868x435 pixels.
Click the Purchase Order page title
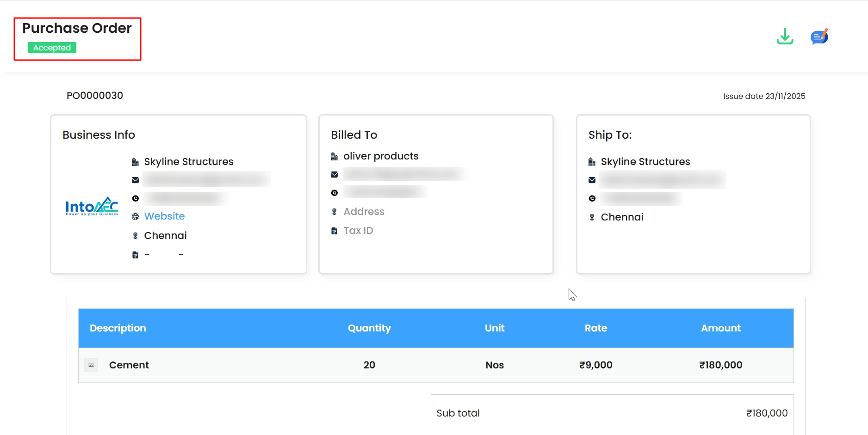(77, 28)
